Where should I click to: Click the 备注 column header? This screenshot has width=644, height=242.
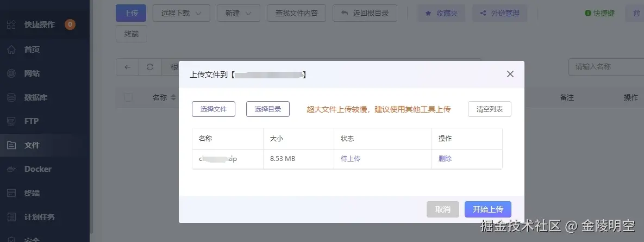[566, 97]
